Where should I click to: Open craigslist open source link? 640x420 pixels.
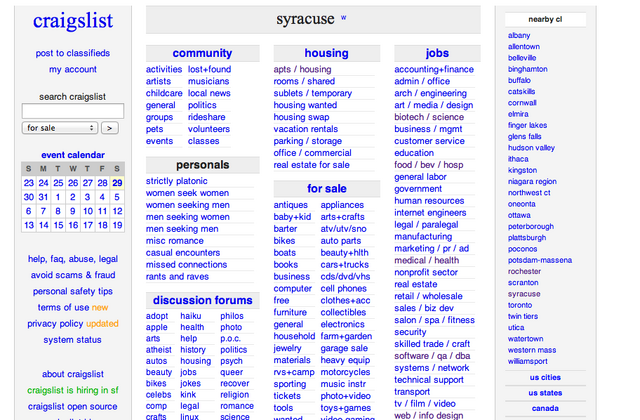(73, 407)
